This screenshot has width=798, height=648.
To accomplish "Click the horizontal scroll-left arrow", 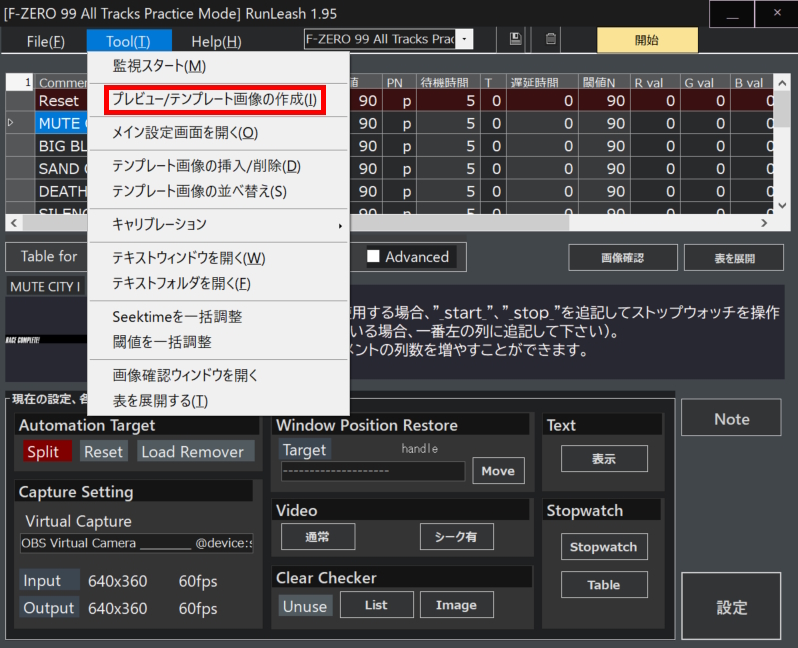I will pos(14,223).
